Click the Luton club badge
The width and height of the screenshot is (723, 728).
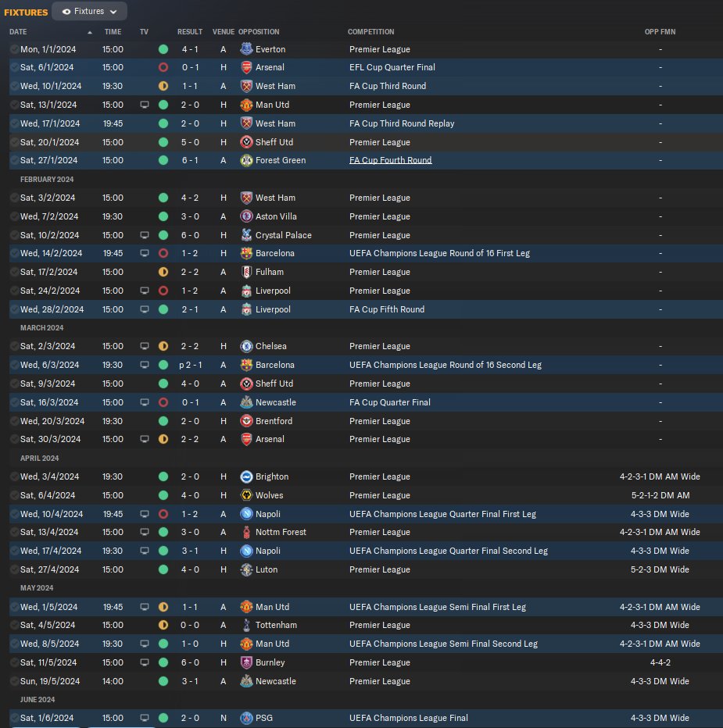246,569
